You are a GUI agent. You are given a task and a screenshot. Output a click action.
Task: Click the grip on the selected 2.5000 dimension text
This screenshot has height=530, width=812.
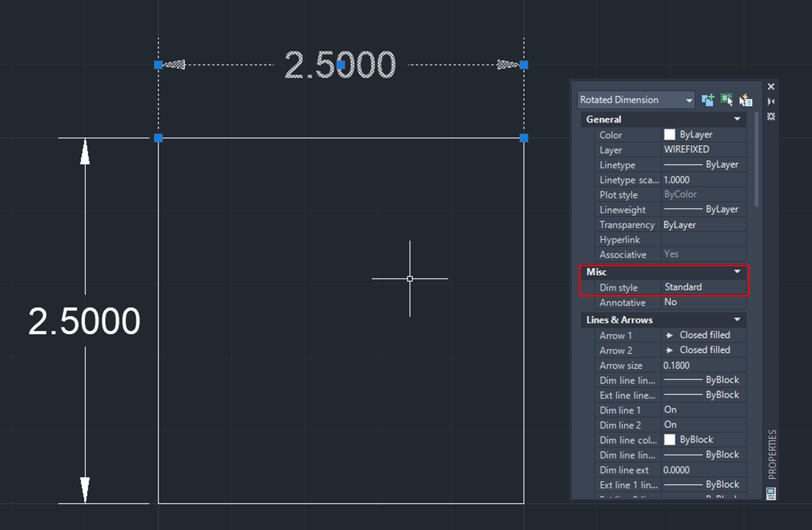[x=341, y=64]
